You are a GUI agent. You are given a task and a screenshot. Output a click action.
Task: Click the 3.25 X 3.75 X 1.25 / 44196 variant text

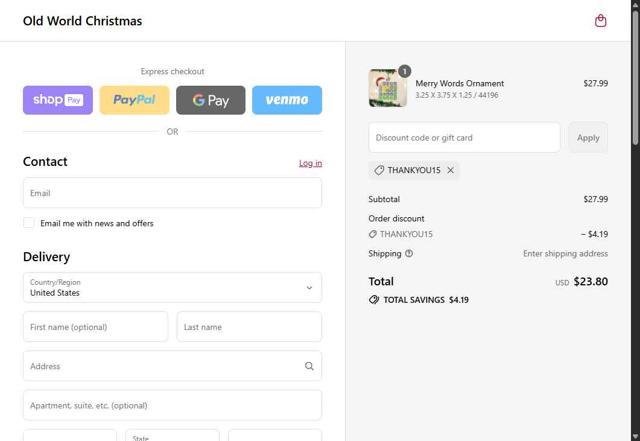(x=457, y=95)
